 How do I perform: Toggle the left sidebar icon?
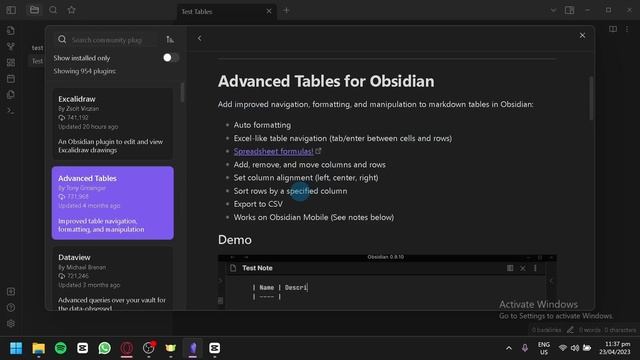[x=11, y=10]
